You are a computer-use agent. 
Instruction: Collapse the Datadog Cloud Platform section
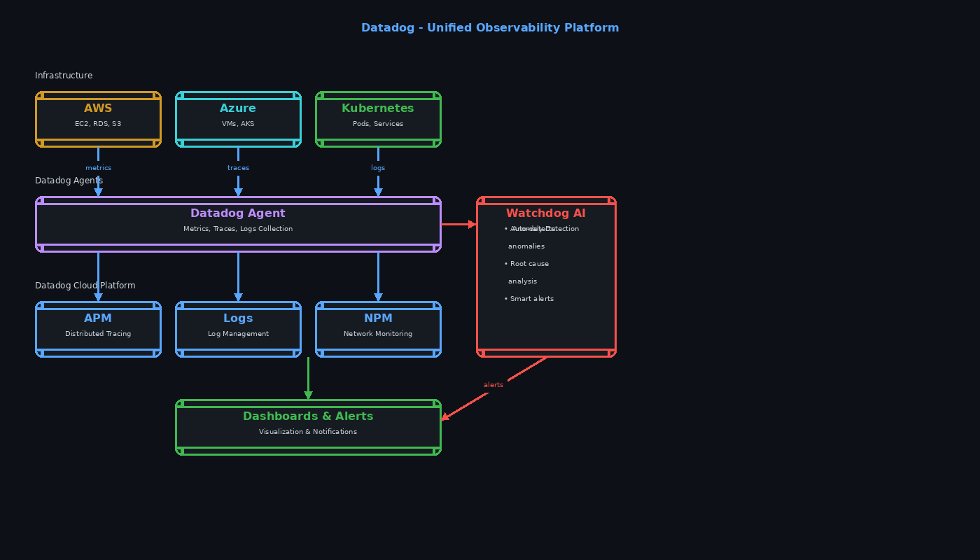[85, 285]
